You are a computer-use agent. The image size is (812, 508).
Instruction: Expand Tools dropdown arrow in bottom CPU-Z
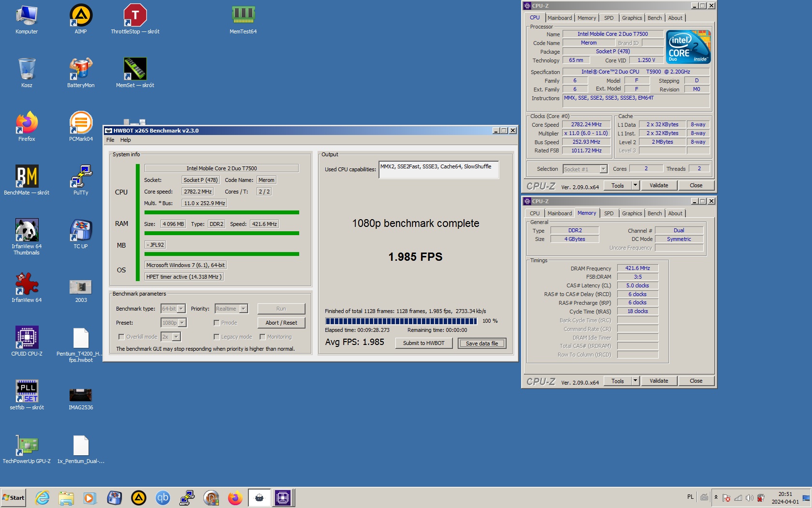pos(635,381)
